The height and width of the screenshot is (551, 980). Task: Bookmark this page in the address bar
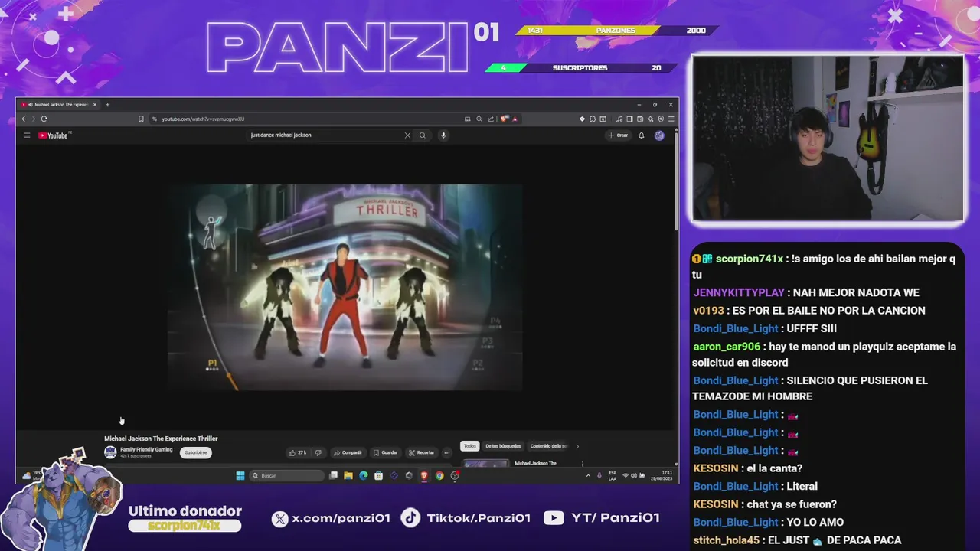141,119
